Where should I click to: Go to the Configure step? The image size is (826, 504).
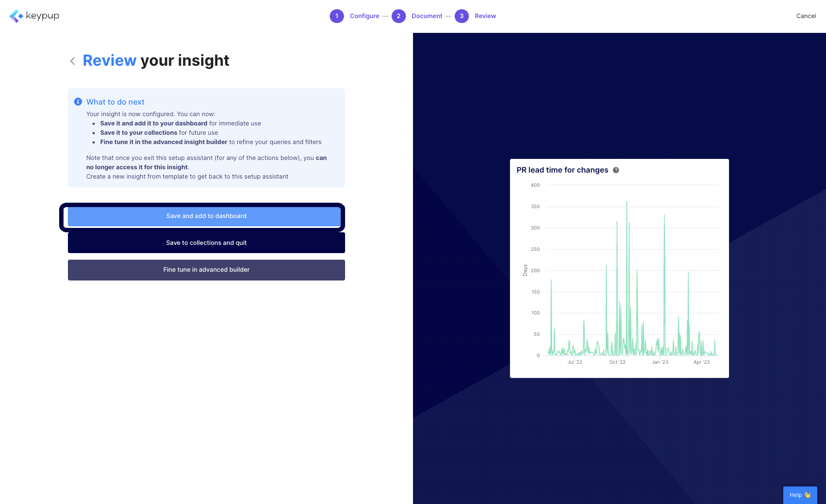(x=364, y=16)
